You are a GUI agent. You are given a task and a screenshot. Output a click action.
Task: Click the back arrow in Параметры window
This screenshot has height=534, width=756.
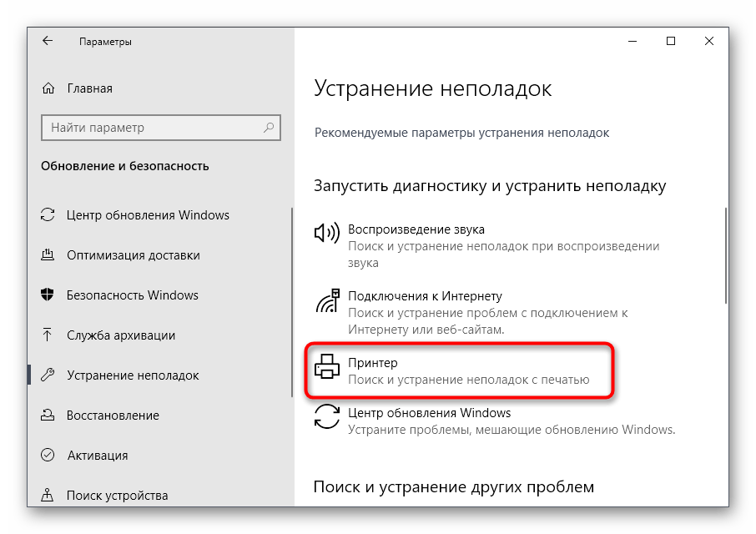point(48,41)
